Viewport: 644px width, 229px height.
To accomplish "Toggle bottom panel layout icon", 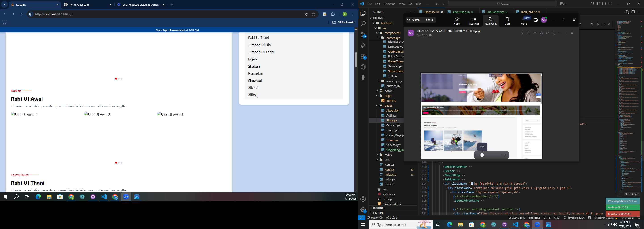I will point(604,4).
